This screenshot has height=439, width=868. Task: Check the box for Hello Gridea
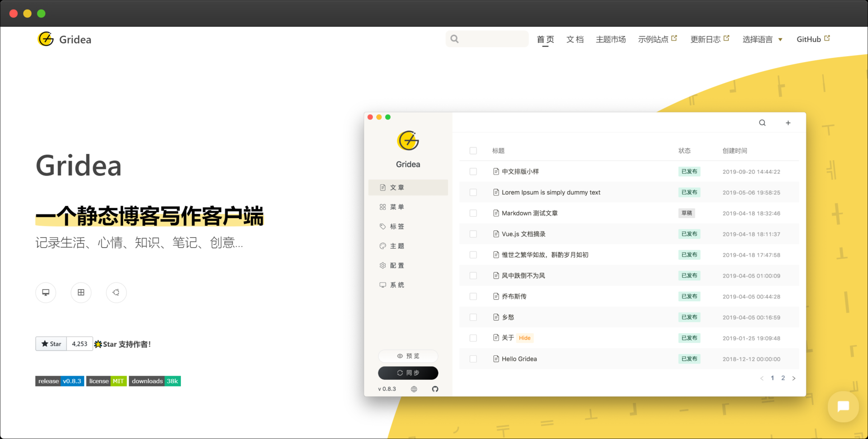coord(473,359)
